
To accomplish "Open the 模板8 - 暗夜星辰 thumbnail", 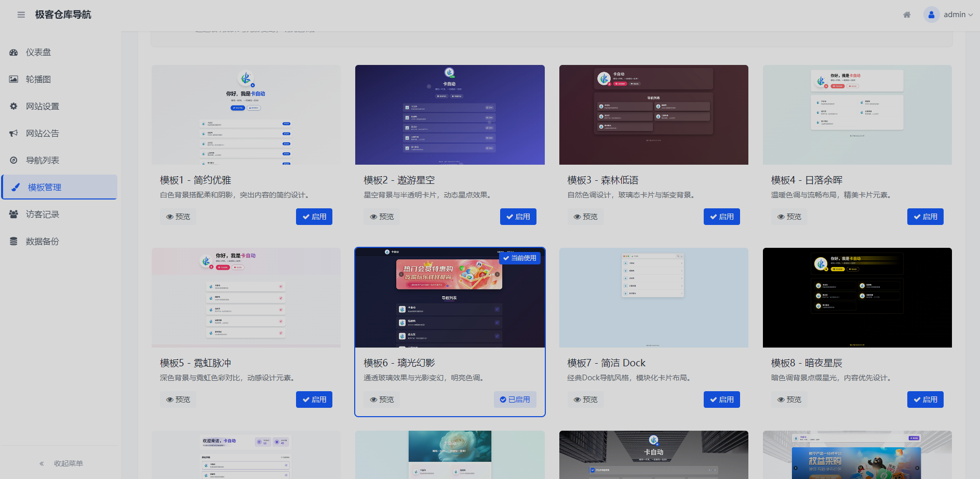I will [856, 297].
